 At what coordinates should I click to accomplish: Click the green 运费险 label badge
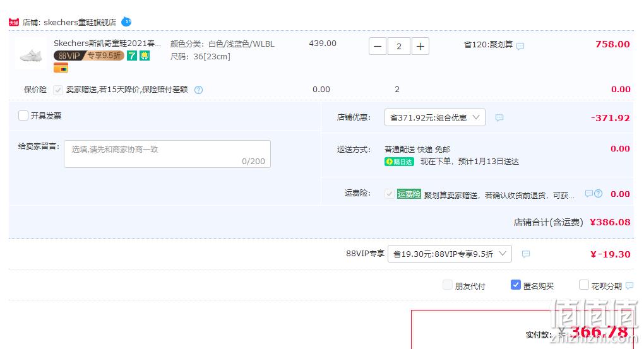coord(408,194)
